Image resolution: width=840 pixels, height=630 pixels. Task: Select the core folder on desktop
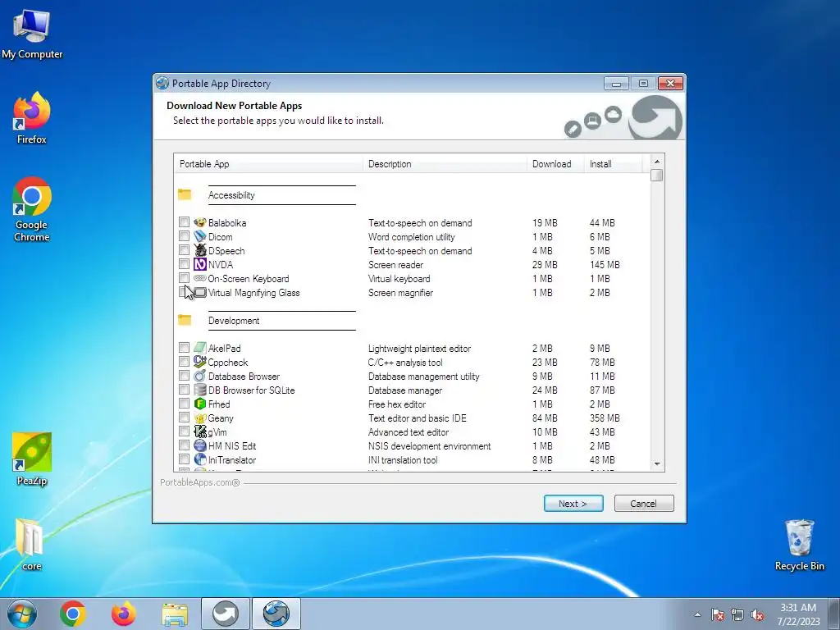(32, 545)
